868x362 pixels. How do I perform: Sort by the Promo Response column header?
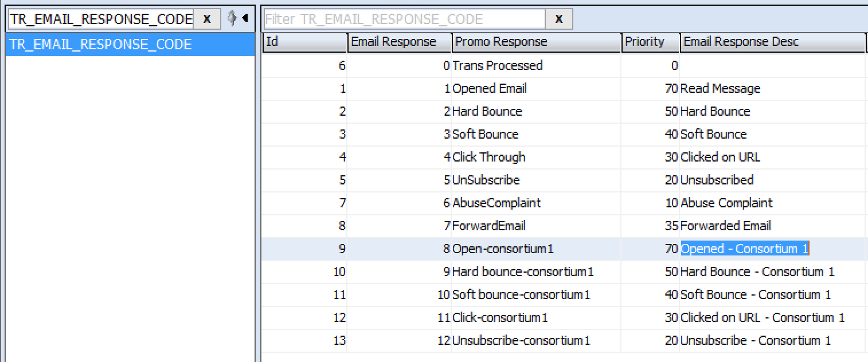tap(537, 42)
